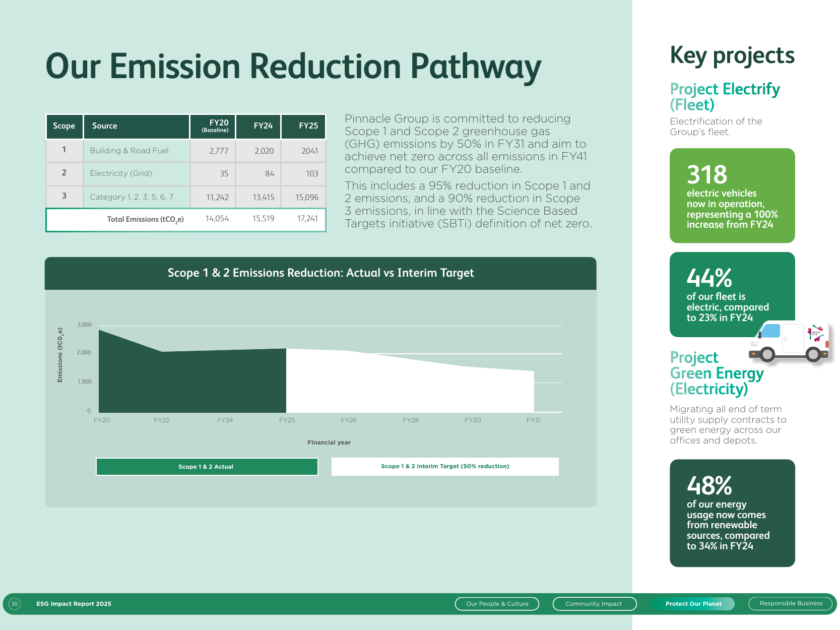Open the Our People & Culture section
Image resolution: width=840 pixels, height=630 pixels.
(497, 604)
